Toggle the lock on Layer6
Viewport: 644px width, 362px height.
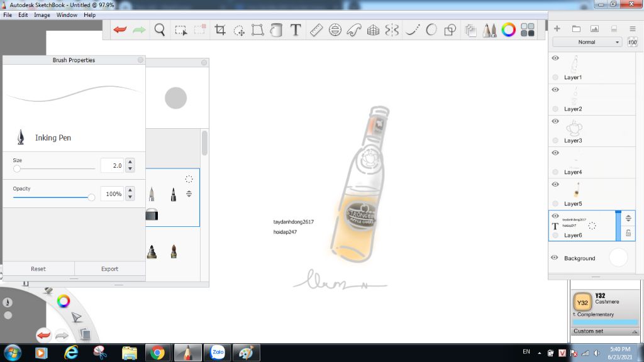pos(628,233)
